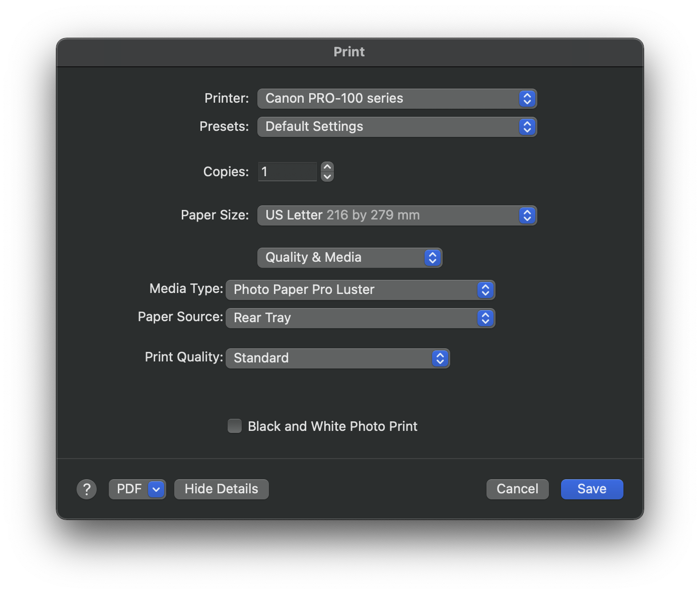Choose from Photo Paper Pro Luster menu
Image resolution: width=700 pixels, height=594 pixels.
point(353,290)
